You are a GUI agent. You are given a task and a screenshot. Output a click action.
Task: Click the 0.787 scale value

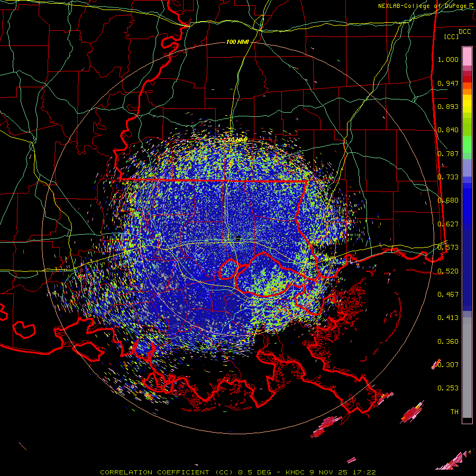coord(448,153)
